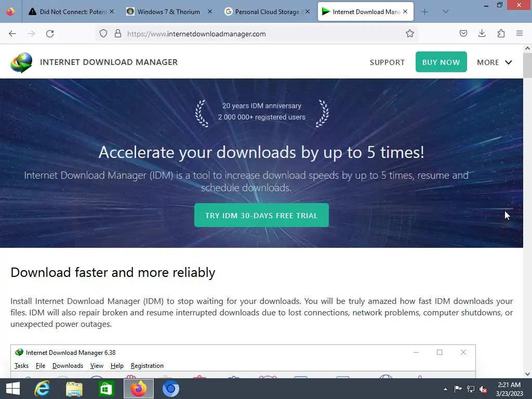Image resolution: width=532 pixels, height=399 pixels.
Task: View site security padlock info
Action: 118,34
